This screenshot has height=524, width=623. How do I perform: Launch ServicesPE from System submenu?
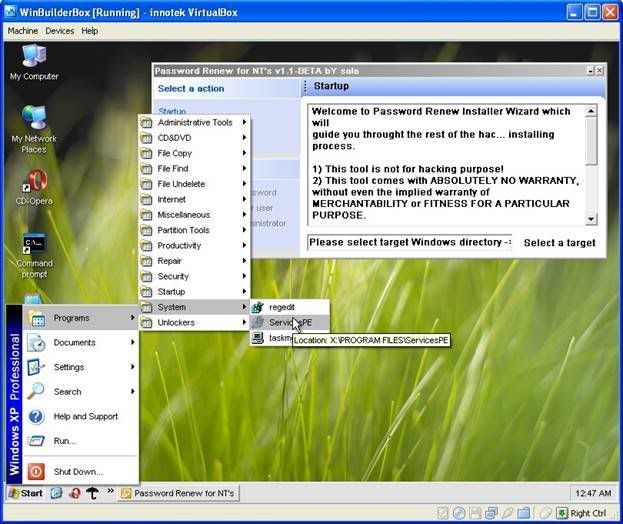click(x=289, y=323)
